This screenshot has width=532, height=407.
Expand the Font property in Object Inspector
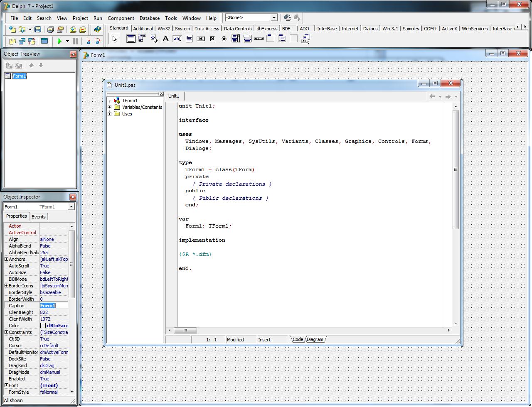pyautogui.click(x=6, y=385)
